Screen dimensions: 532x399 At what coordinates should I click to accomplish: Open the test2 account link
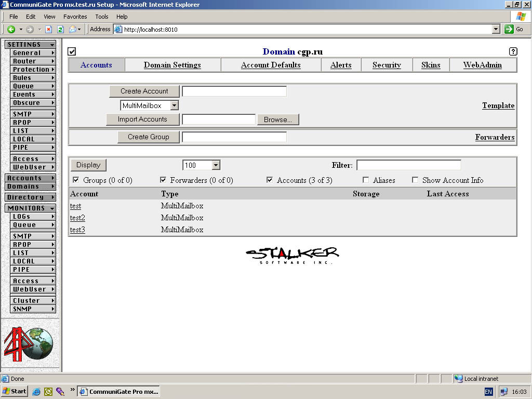click(x=77, y=218)
